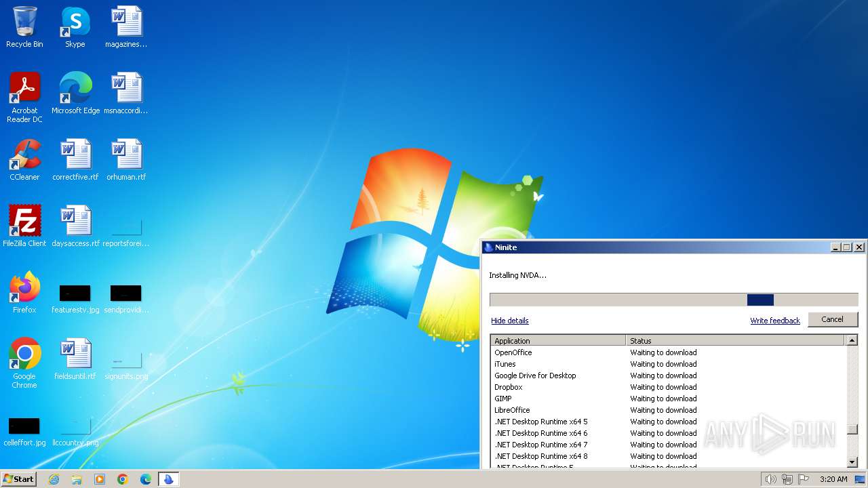Viewport: 868px width, 488px height.
Task: Sort by Application column header
Action: pos(558,340)
